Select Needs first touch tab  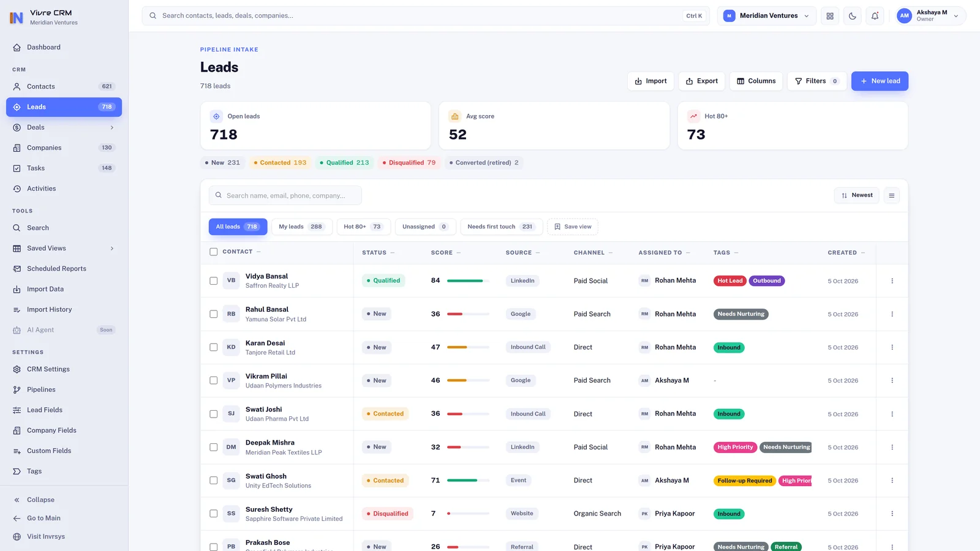point(501,227)
